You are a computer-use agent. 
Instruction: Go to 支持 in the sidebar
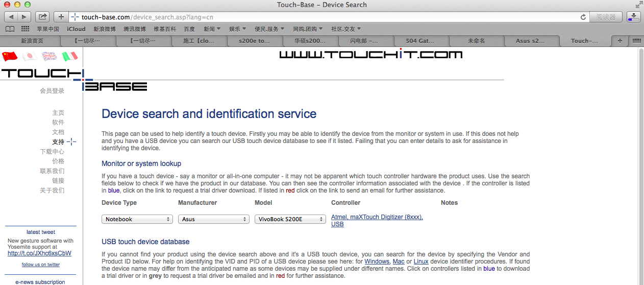point(58,142)
